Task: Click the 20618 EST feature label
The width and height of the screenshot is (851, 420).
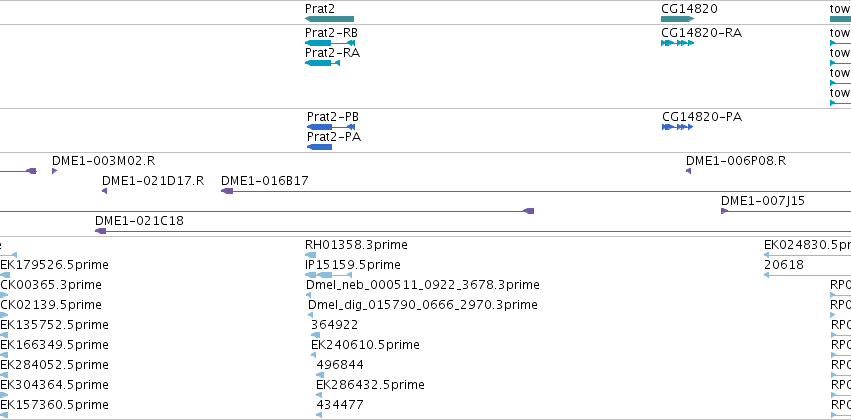Action: point(784,265)
